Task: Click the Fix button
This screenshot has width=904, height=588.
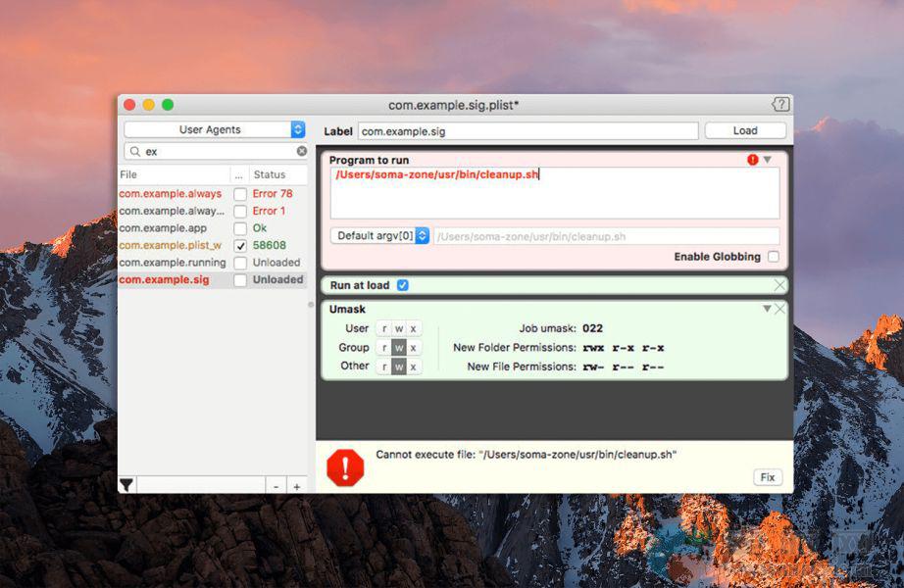Action: coord(767,477)
